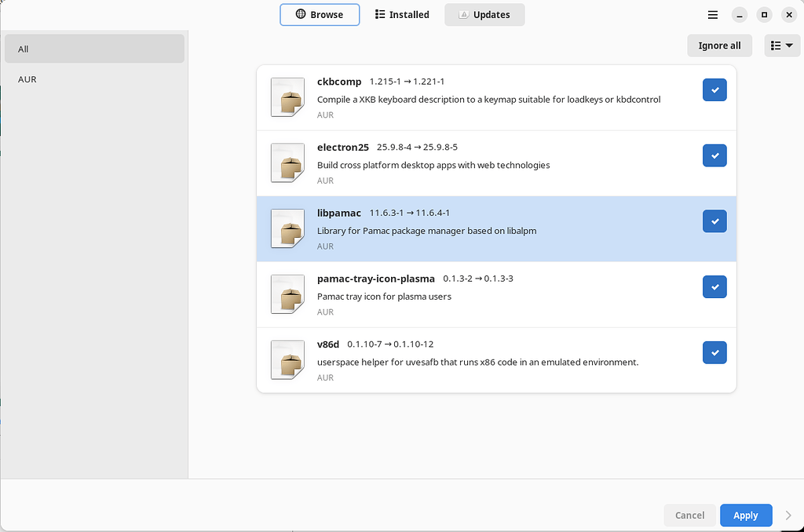Maximize the Pamac window
Viewport: 804px width, 532px height.
pos(764,15)
